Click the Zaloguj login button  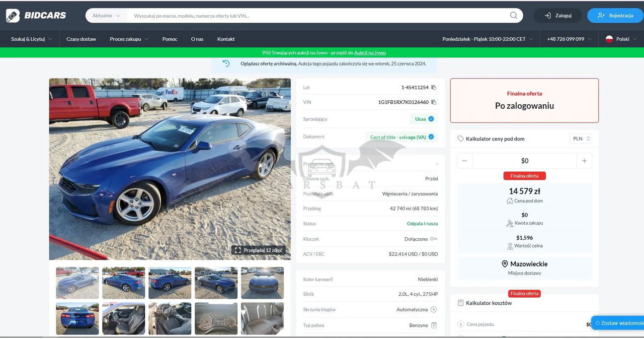pos(557,16)
